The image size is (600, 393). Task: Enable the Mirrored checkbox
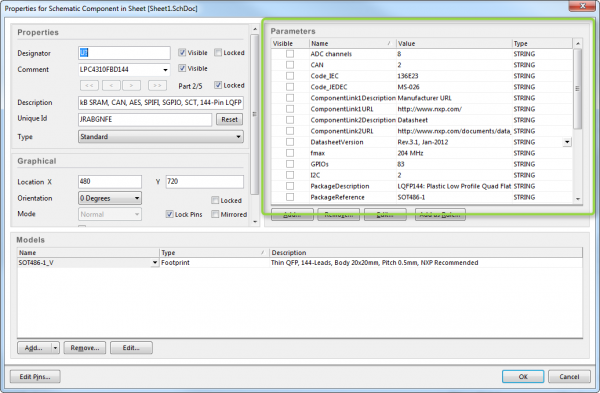tap(215, 214)
